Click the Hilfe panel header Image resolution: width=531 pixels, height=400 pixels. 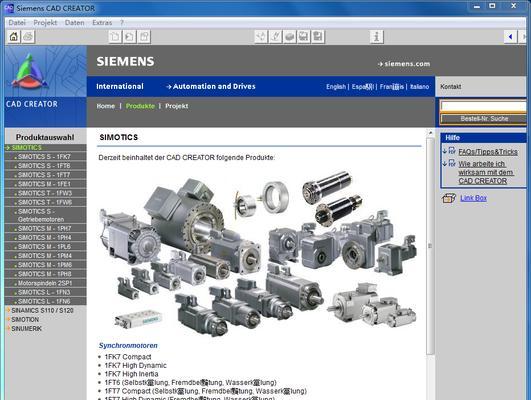tap(484, 138)
